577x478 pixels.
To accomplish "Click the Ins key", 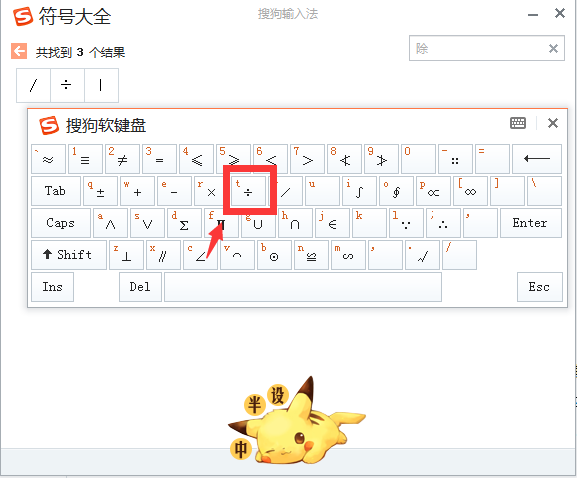I will (52, 287).
